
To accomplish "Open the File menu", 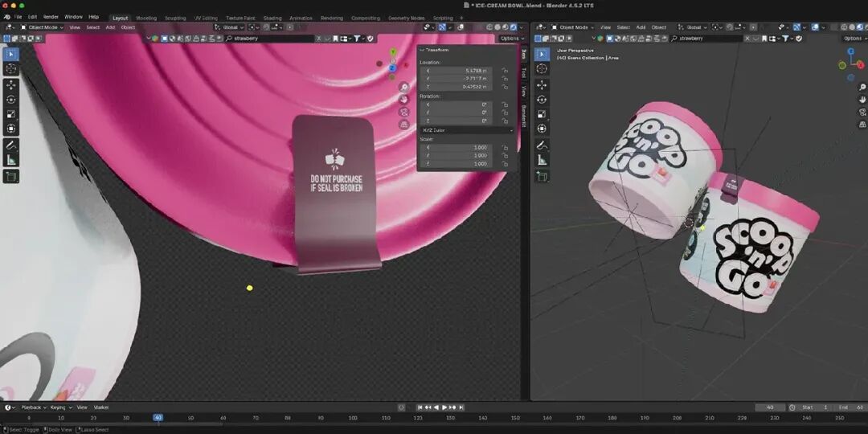I will tap(18, 17).
